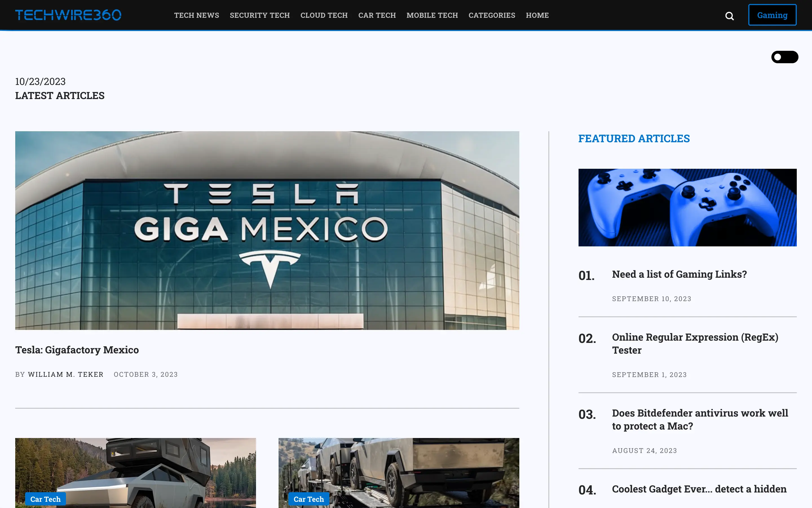Open the Cloud Tech menu item
812x508 pixels.
click(x=324, y=15)
